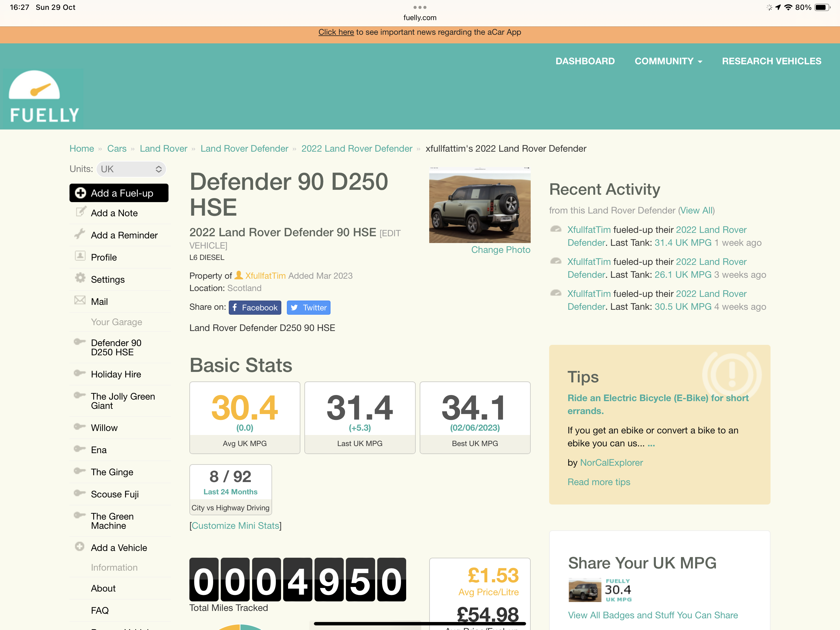The height and width of the screenshot is (630, 840).
Task: Open FAQ in the sidebar
Action: pos(100,611)
